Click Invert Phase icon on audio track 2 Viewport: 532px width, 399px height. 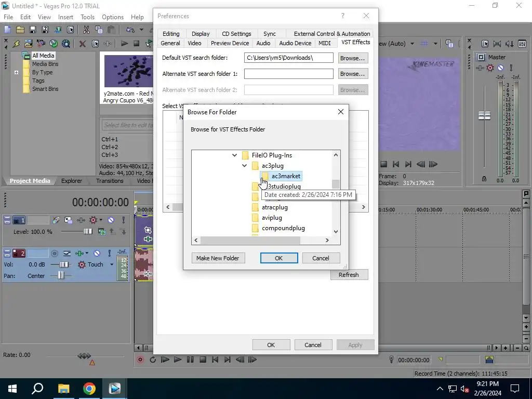point(67,254)
